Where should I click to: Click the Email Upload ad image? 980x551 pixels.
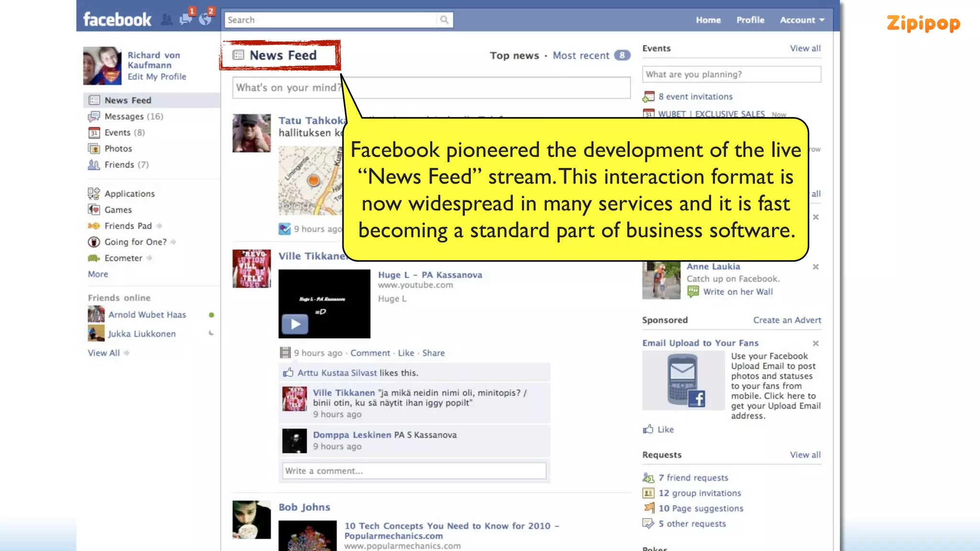683,380
